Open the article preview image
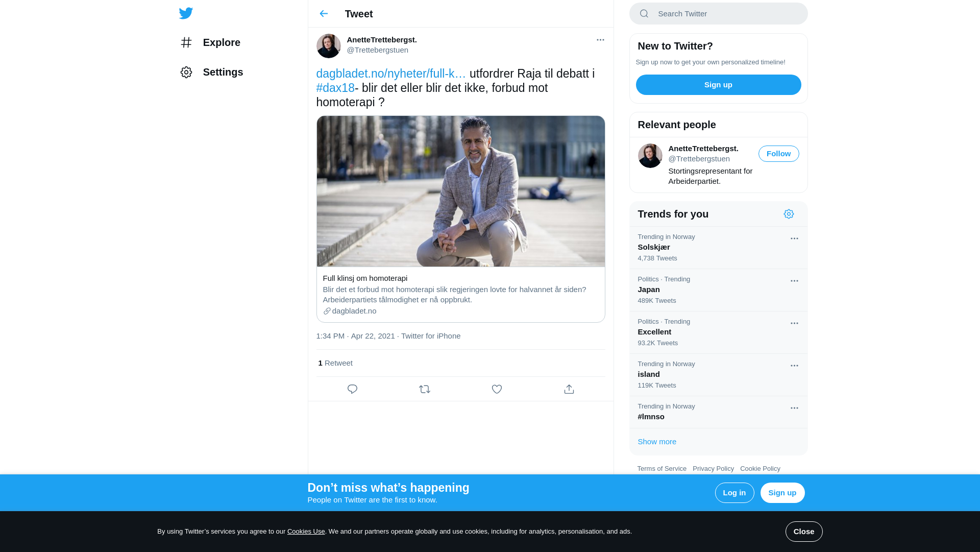Viewport: 980px width, 552px height. tap(460, 191)
